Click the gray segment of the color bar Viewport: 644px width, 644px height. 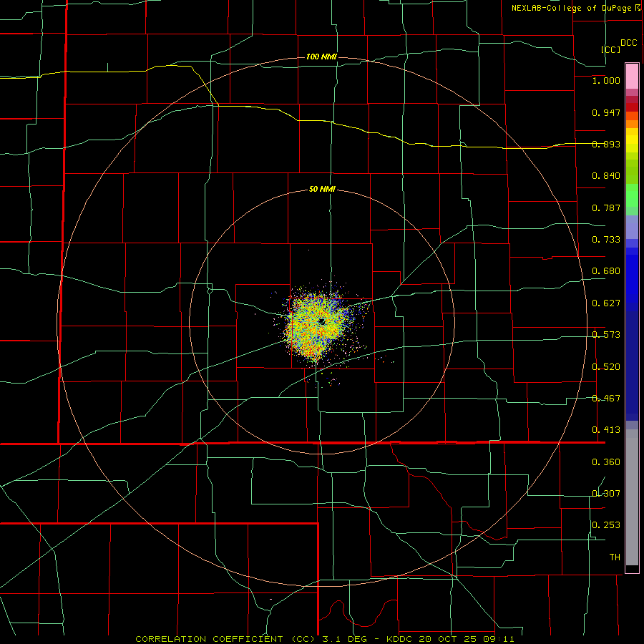[x=632, y=497]
